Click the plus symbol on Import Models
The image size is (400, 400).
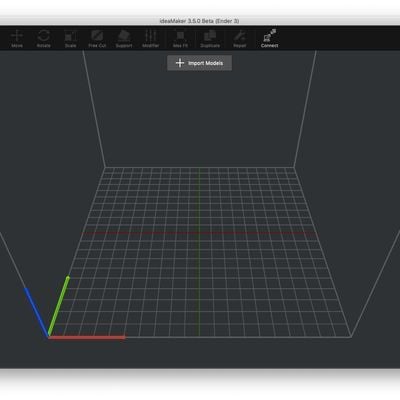(x=180, y=63)
